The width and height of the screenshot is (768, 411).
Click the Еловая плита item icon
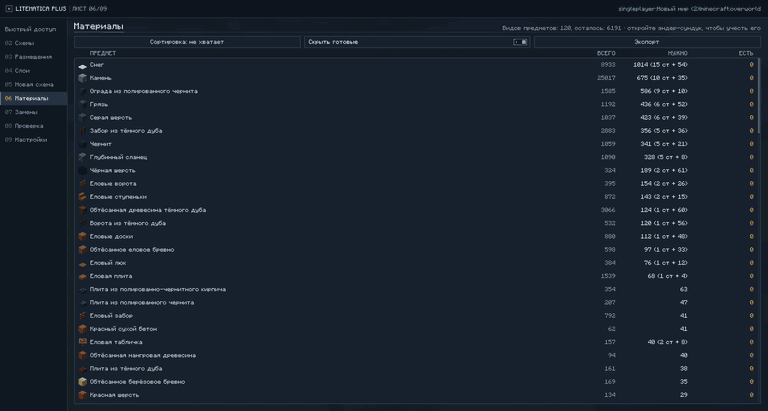(82, 277)
